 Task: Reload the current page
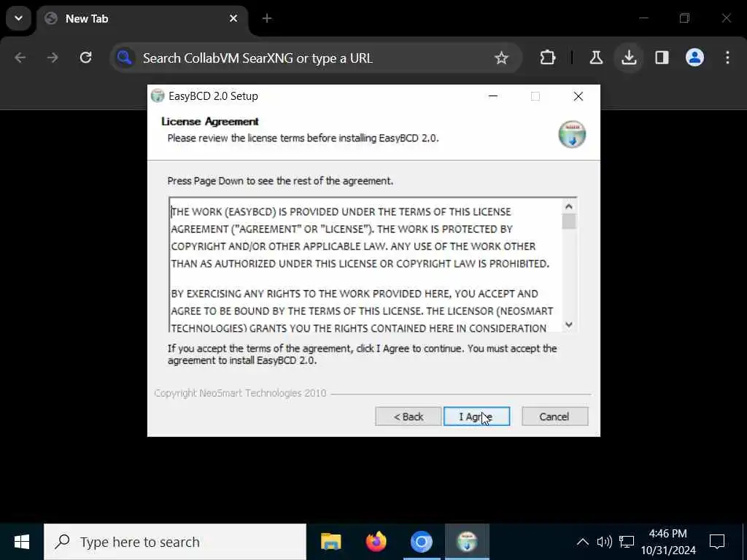[x=86, y=58]
